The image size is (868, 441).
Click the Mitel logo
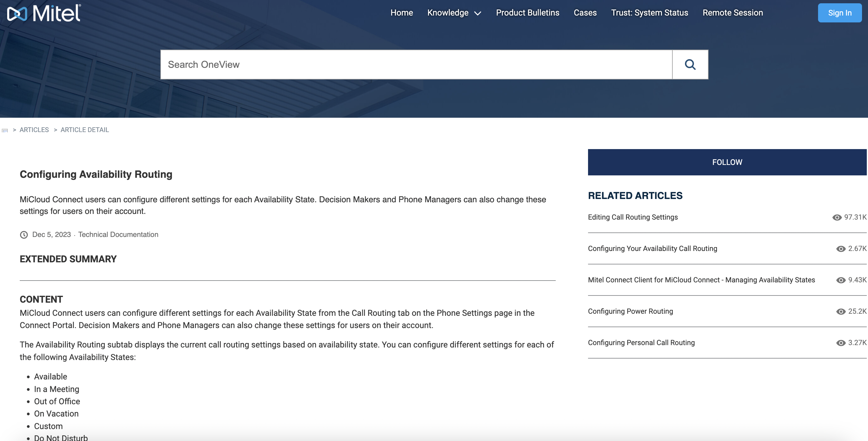click(44, 13)
